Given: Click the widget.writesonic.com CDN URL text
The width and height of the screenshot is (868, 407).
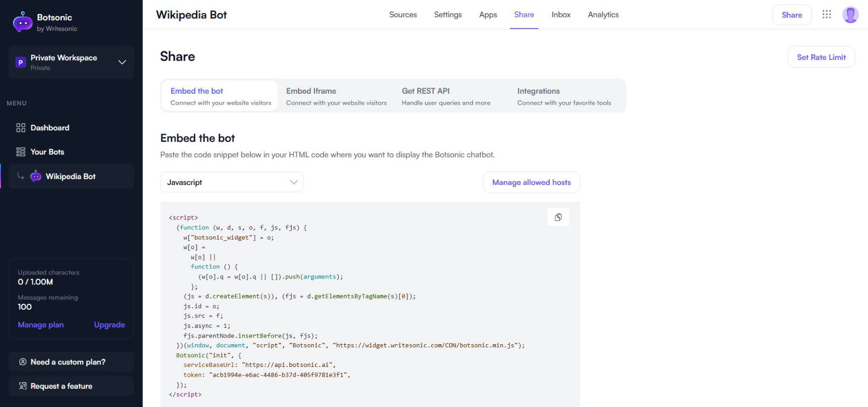Looking at the screenshot, I should click(x=425, y=345).
